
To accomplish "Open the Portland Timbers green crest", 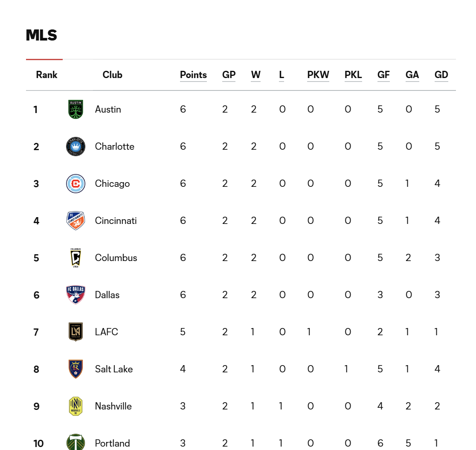I will 75,442.
